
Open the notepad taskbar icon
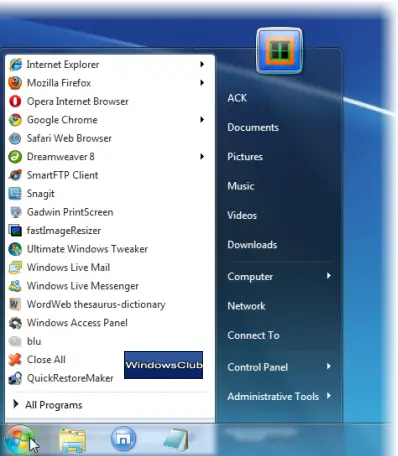point(176,439)
